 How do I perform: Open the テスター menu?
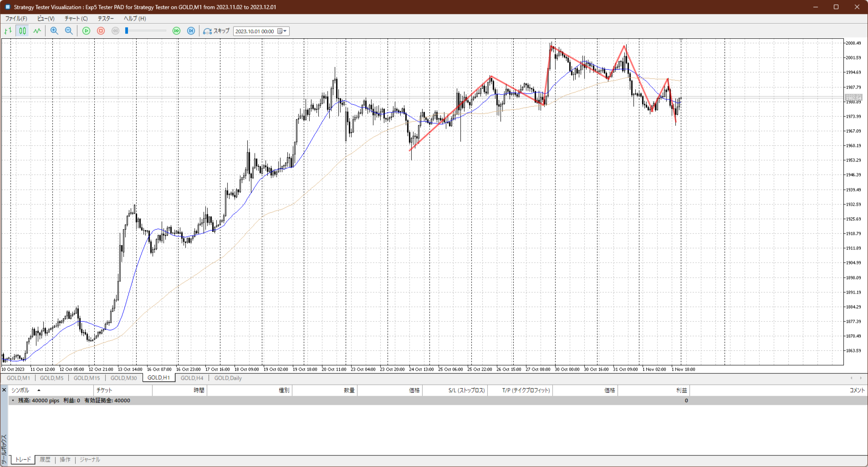click(x=106, y=19)
